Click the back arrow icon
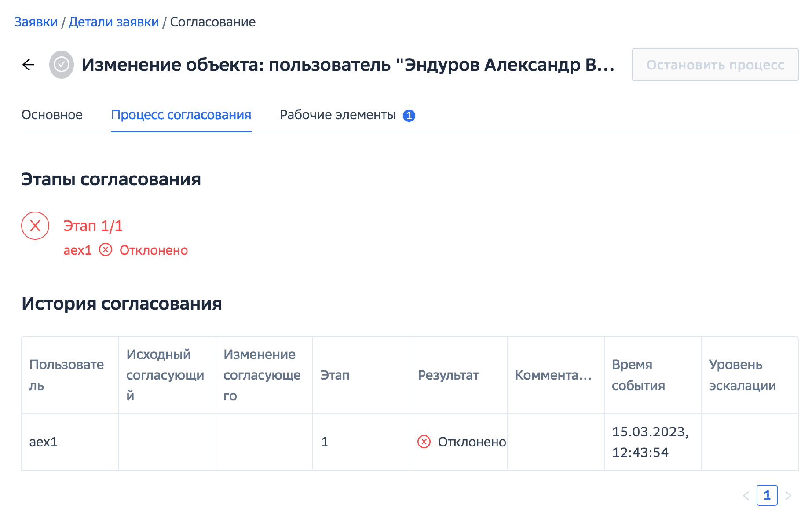The height and width of the screenshot is (512, 812). 28,65
